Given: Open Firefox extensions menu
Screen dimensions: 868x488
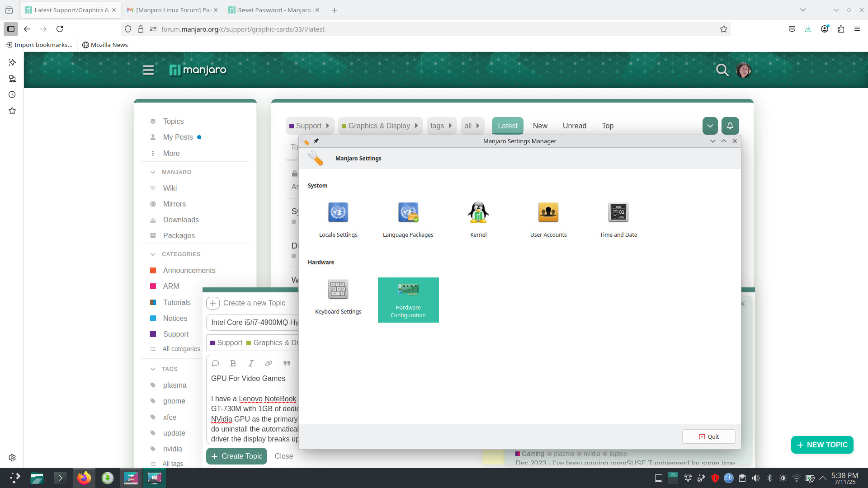Looking at the screenshot, I should [841, 29].
